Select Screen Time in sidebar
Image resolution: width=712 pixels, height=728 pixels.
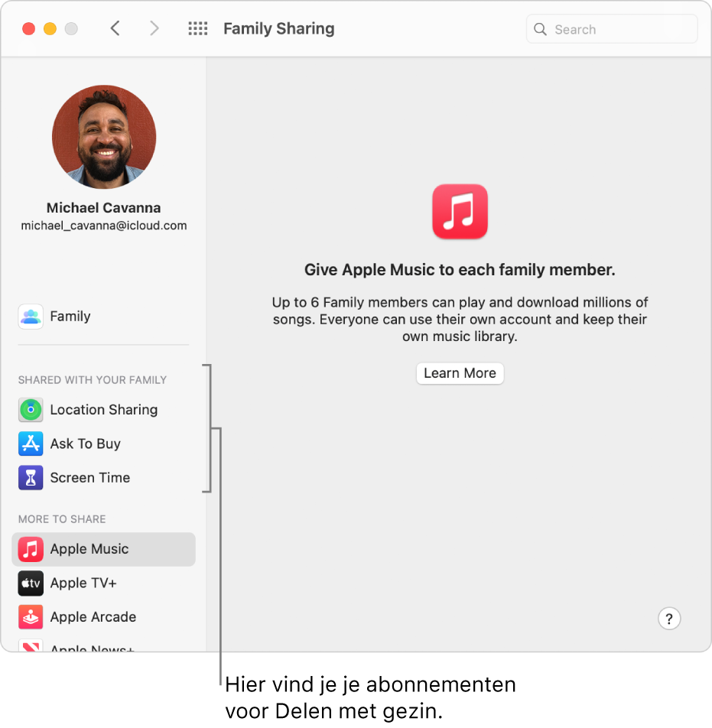coord(103,478)
